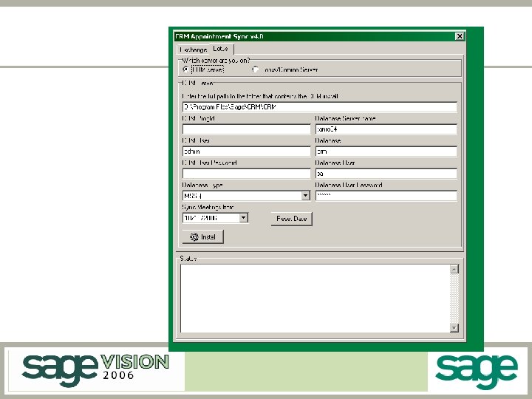
Task: Click the Database User Password field
Action: (386, 196)
